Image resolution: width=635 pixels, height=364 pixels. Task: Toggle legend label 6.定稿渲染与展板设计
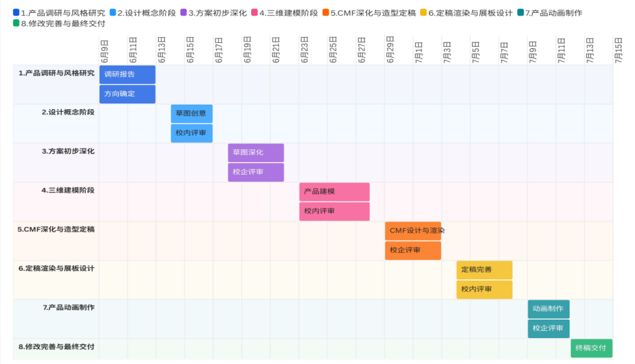470,13
